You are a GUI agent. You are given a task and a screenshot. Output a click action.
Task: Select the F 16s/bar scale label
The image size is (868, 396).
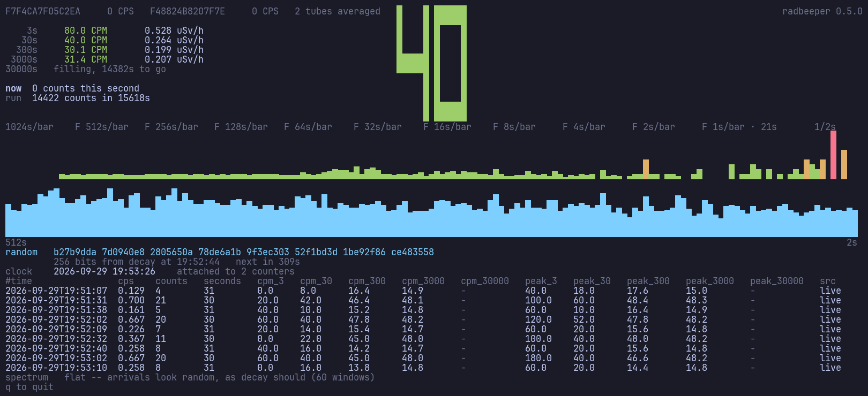(x=447, y=127)
